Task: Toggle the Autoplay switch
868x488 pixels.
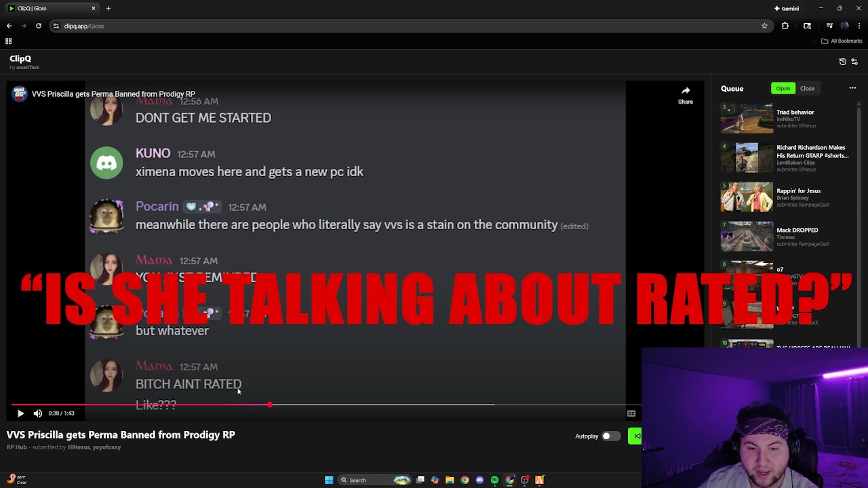Action: pyautogui.click(x=610, y=436)
